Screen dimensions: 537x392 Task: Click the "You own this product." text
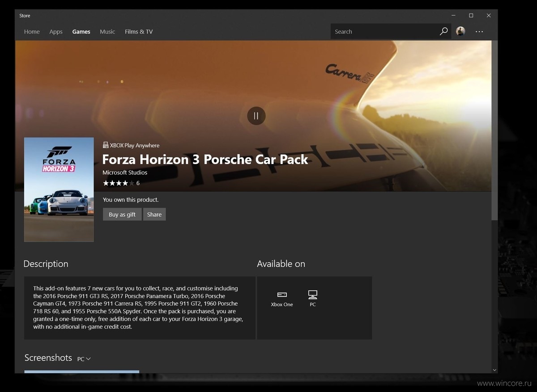(131, 200)
